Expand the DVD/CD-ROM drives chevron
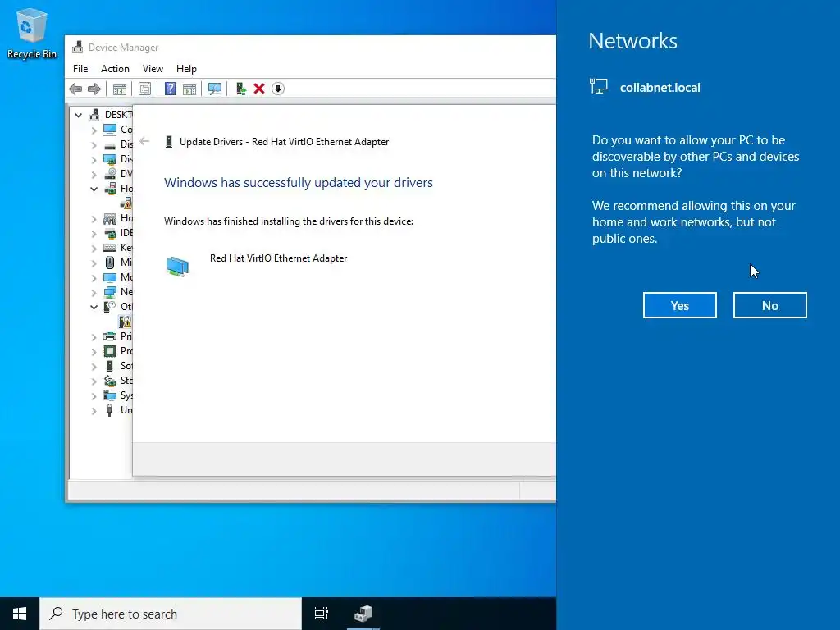840x630 pixels. 94,174
